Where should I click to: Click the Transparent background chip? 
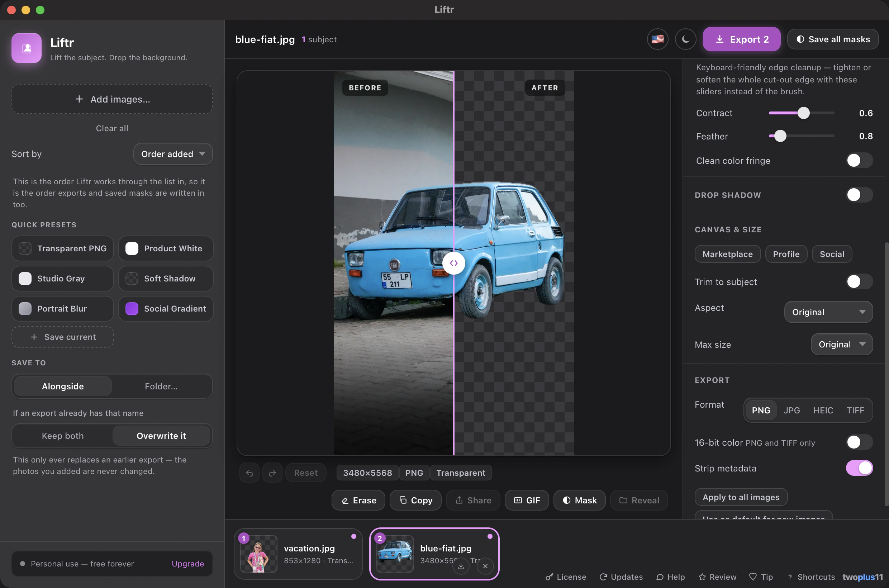coord(460,473)
